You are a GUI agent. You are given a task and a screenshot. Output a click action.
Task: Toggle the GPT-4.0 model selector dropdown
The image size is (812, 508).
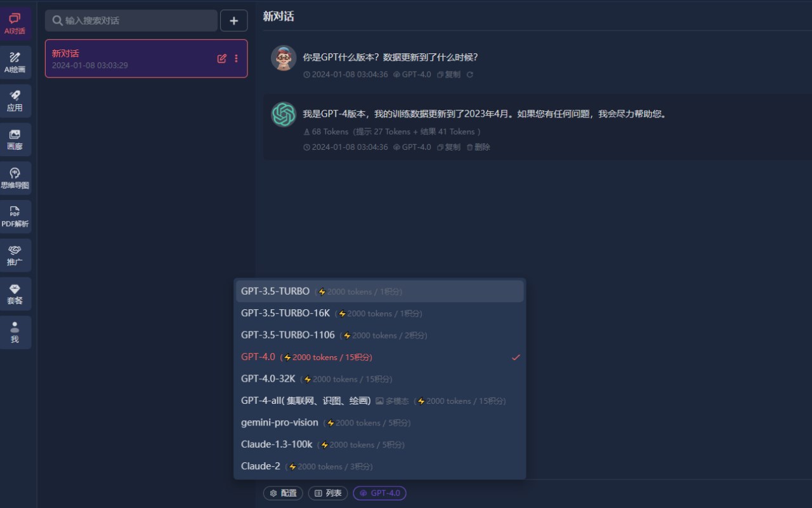(379, 493)
